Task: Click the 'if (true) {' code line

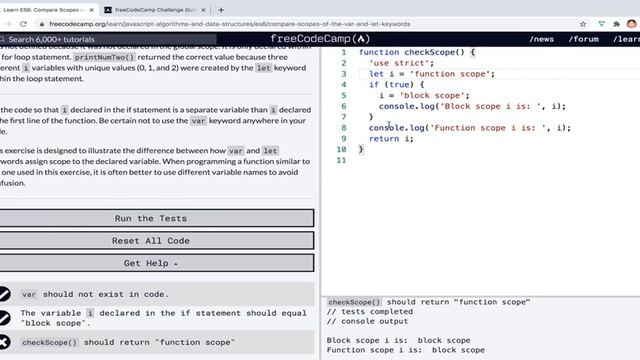Action: click(x=396, y=85)
